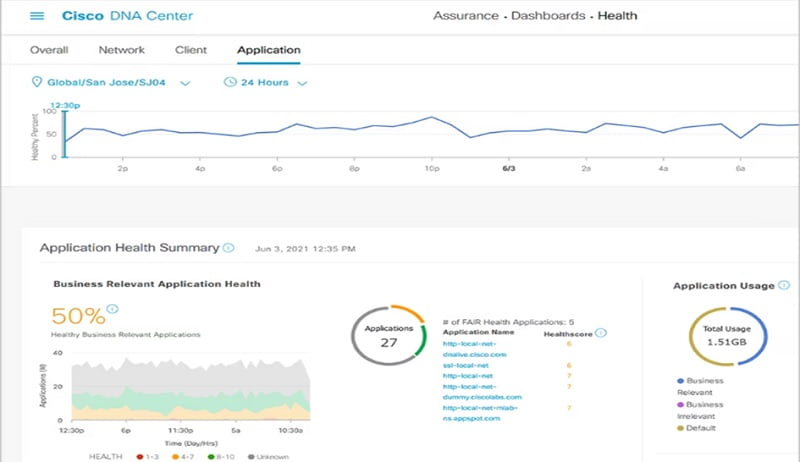Screen dimensions: 800x462
Task: Open the hamburger navigation menu
Action: [37, 16]
